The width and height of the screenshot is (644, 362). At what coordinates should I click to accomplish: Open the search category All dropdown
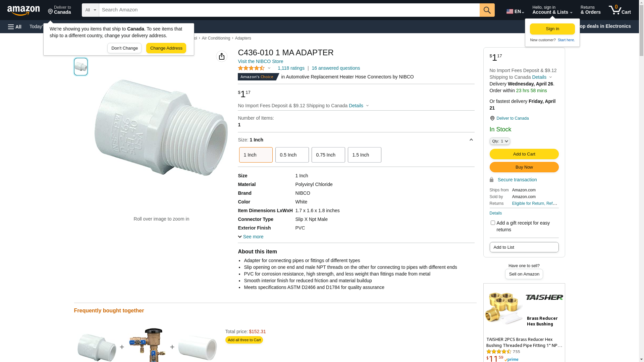(x=90, y=10)
